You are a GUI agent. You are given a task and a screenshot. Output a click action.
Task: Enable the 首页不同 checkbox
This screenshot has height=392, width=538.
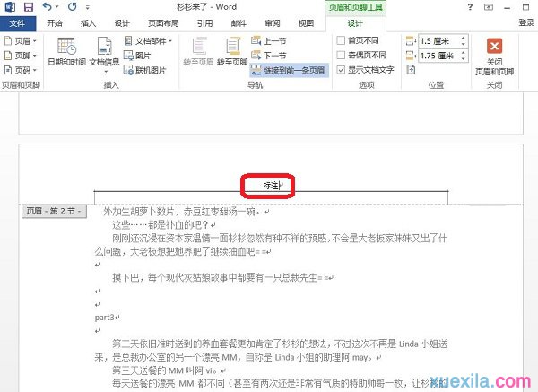point(341,40)
